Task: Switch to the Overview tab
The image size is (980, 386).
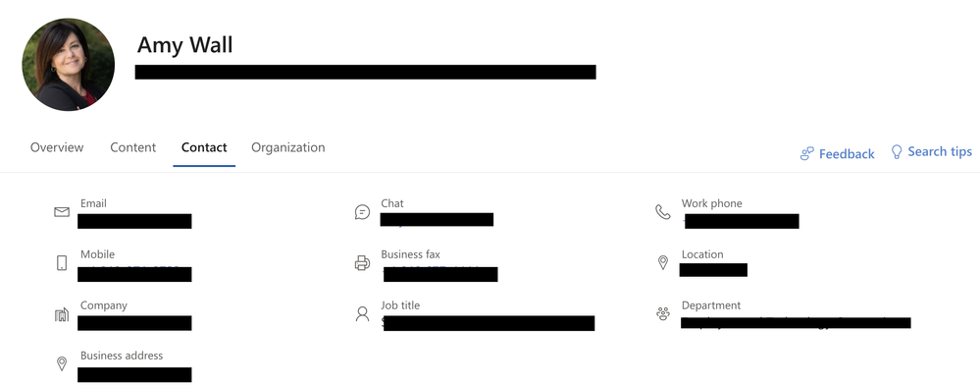Action: point(57,147)
